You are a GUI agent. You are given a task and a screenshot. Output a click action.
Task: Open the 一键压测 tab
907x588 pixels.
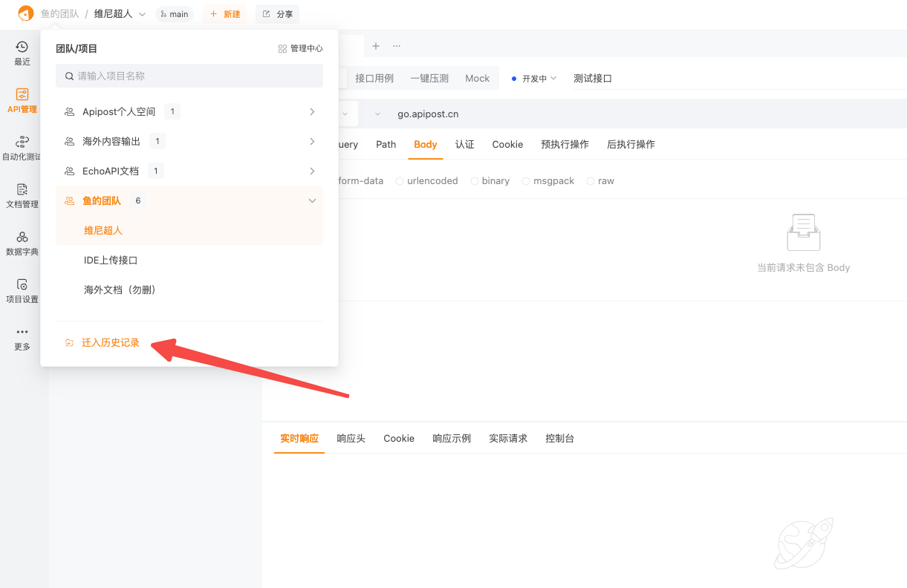click(x=429, y=79)
